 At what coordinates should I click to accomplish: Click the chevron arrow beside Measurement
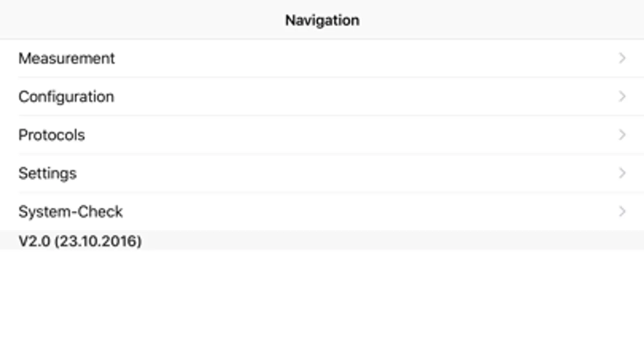click(622, 58)
